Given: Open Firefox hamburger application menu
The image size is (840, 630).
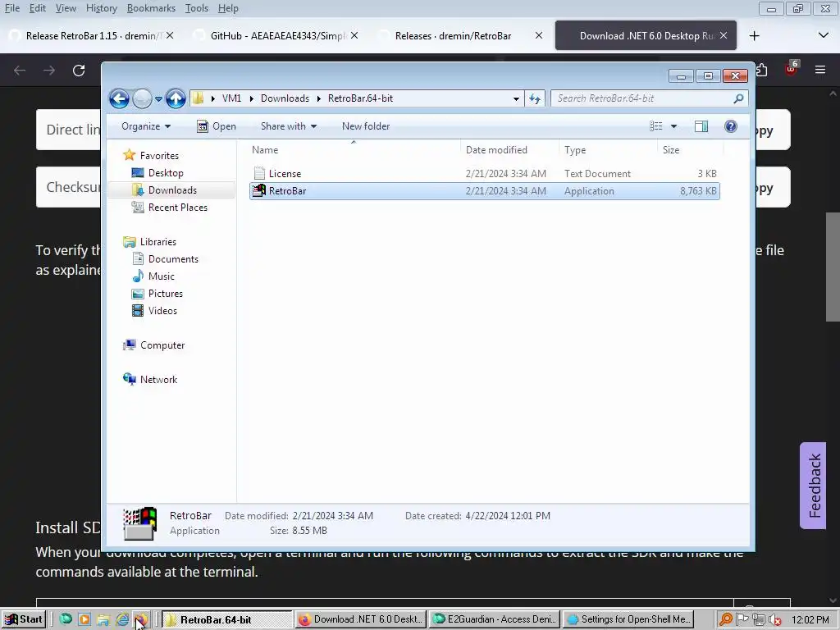Looking at the screenshot, I should click(820, 70).
